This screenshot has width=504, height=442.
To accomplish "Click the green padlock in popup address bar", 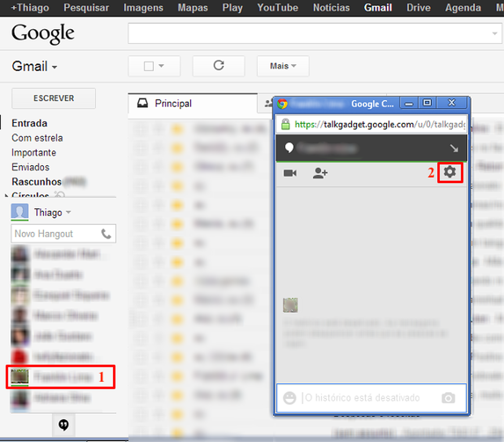I will coord(285,124).
